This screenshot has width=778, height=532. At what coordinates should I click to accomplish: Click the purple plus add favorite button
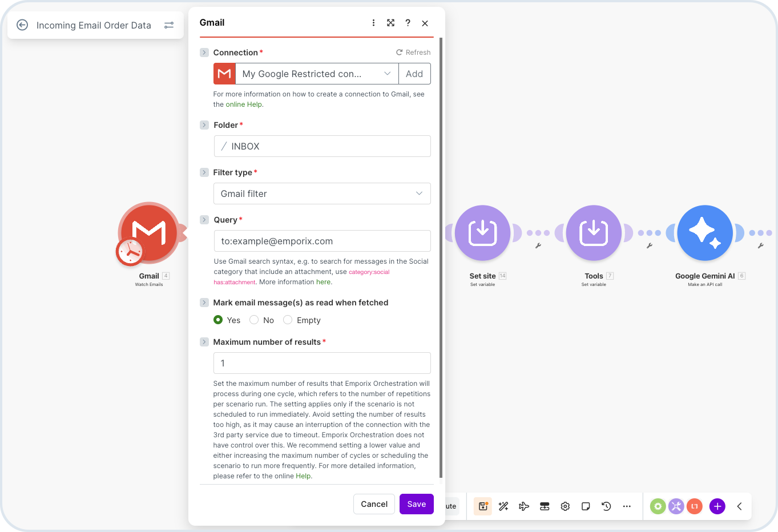point(717,506)
